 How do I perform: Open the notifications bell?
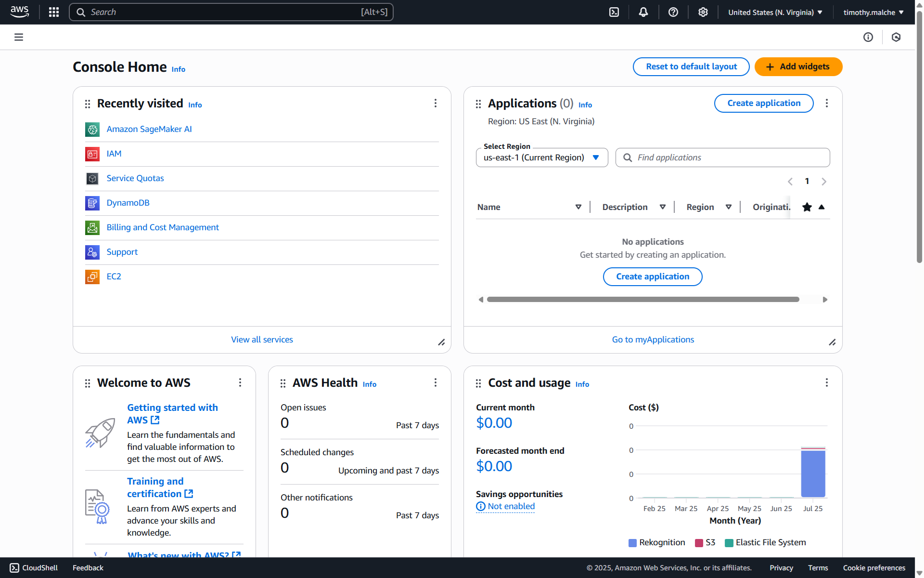point(643,12)
